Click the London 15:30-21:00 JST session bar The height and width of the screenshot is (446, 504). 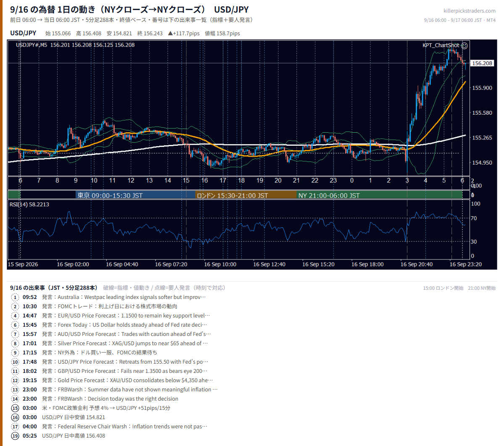tap(246, 195)
